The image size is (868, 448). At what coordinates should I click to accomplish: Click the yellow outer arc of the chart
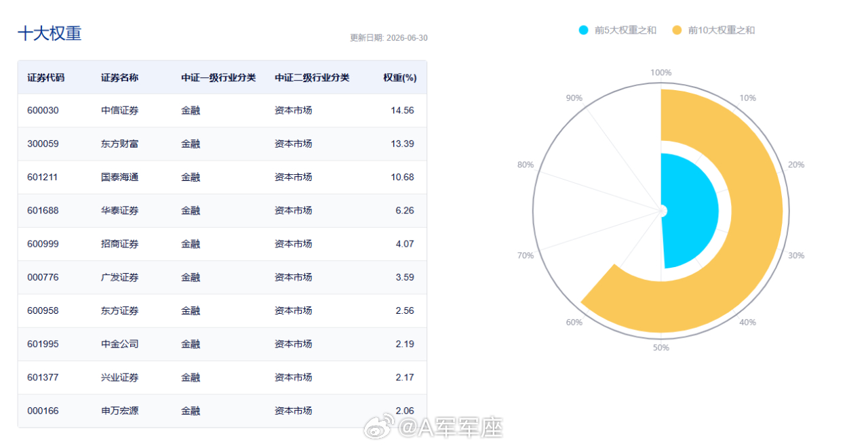point(756,211)
